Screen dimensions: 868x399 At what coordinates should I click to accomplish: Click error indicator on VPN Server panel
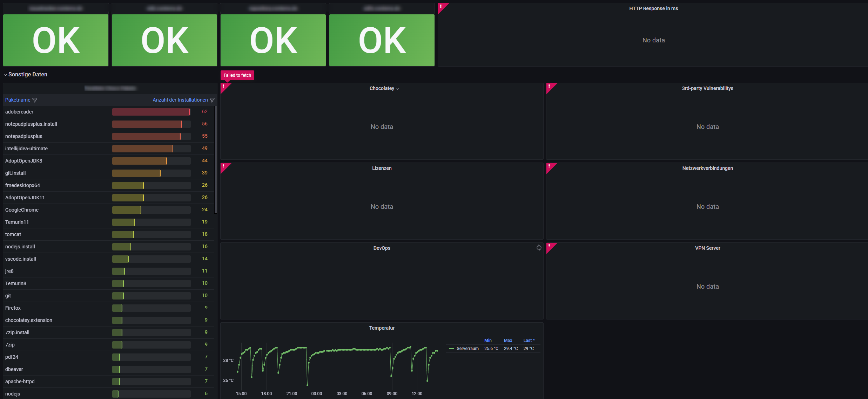[x=550, y=246]
